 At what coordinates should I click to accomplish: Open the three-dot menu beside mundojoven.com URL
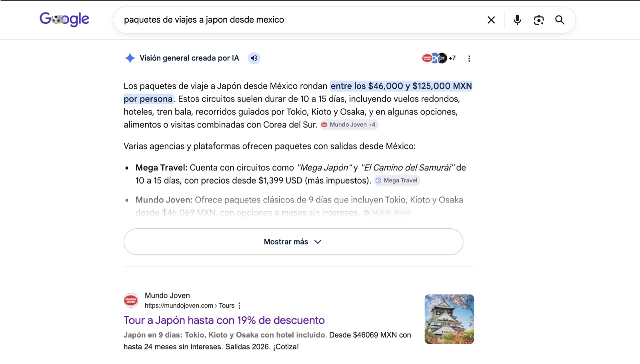239,306
